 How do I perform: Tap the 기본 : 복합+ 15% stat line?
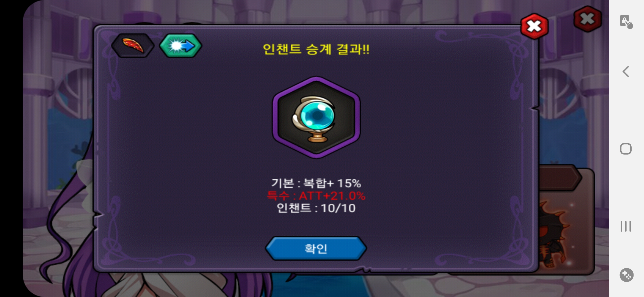pyautogui.click(x=316, y=183)
